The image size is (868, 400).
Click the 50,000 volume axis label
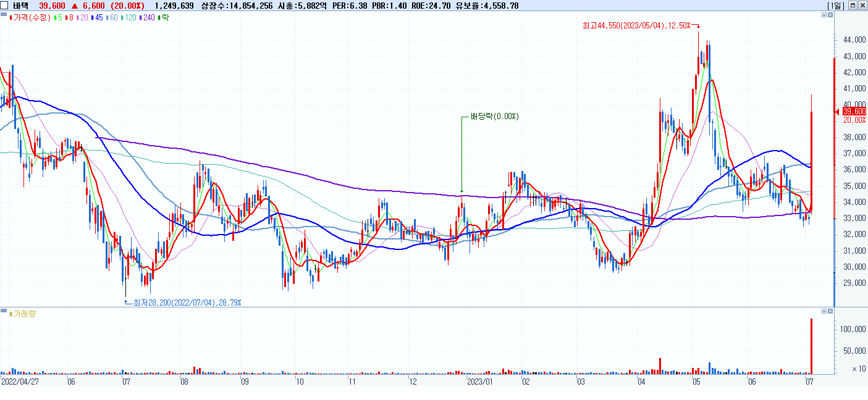click(x=854, y=351)
